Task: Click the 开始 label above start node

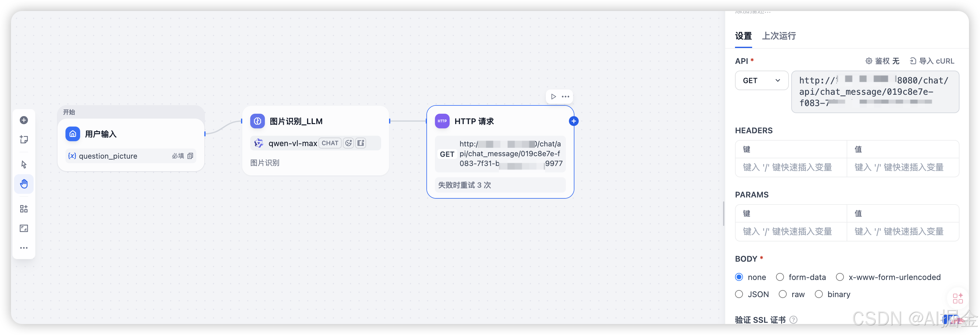Action: [x=69, y=112]
